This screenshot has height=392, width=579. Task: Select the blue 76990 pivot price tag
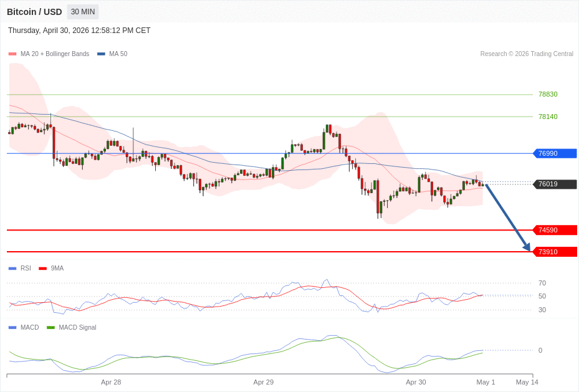pyautogui.click(x=555, y=153)
